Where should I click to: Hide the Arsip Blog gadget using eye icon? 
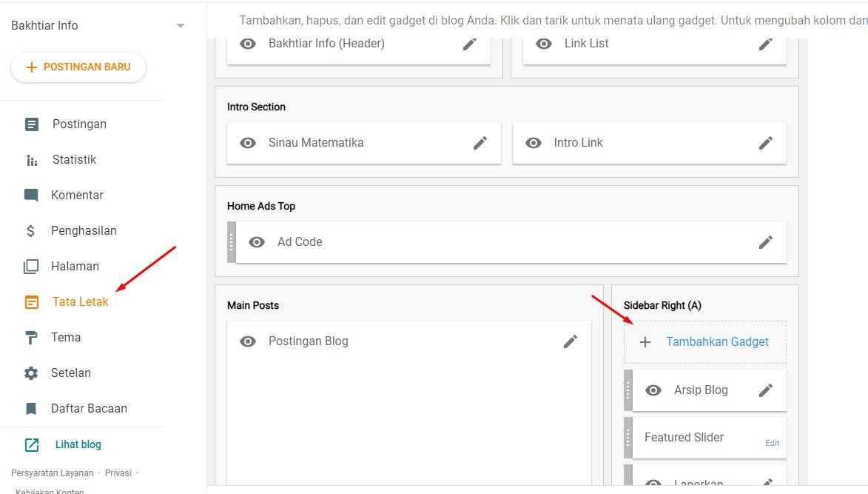[x=653, y=390]
